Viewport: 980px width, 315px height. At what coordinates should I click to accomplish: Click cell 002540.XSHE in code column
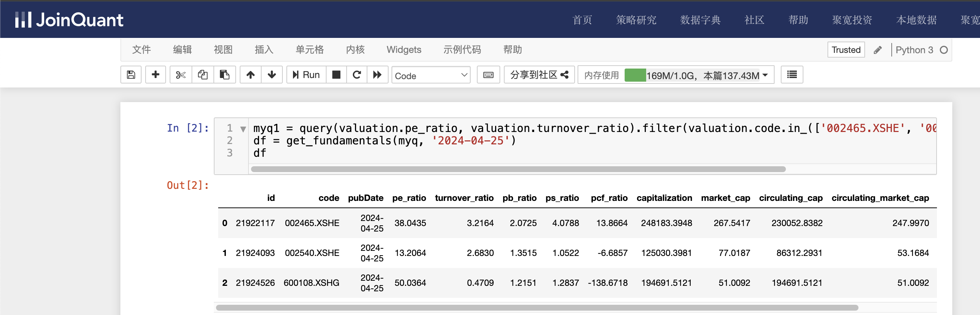[312, 253]
